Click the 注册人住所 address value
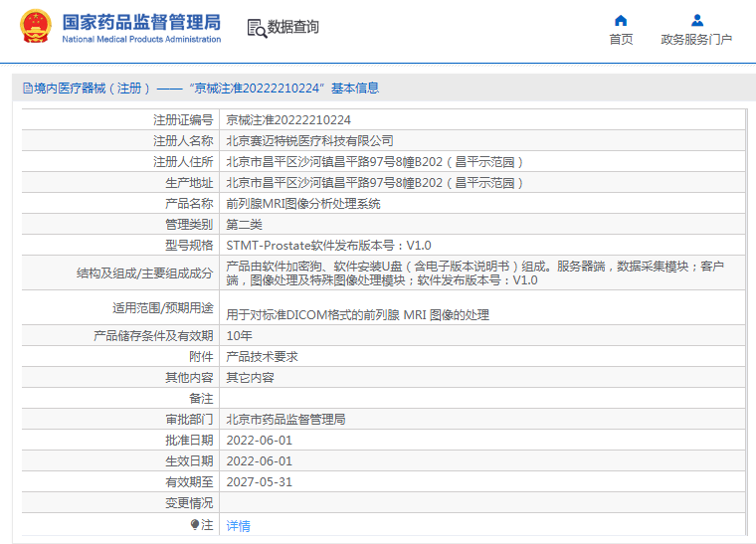The image size is (756, 544). pyautogui.click(x=375, y=162)
